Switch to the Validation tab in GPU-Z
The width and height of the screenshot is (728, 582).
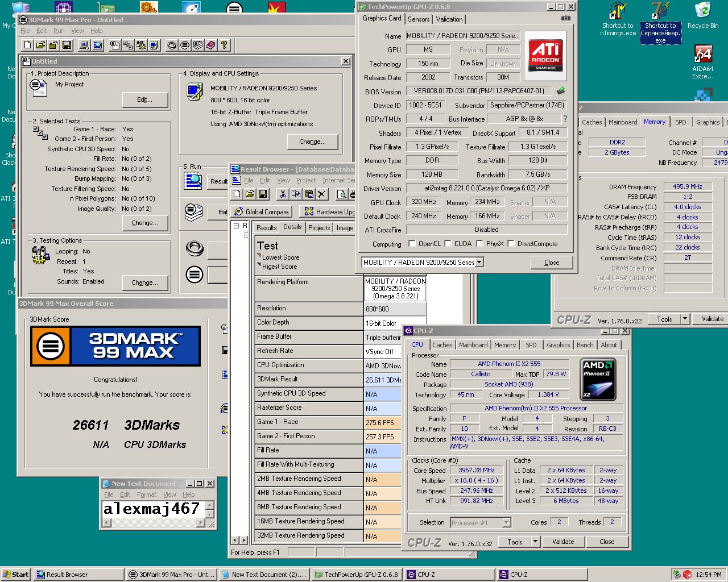(449, 19)
